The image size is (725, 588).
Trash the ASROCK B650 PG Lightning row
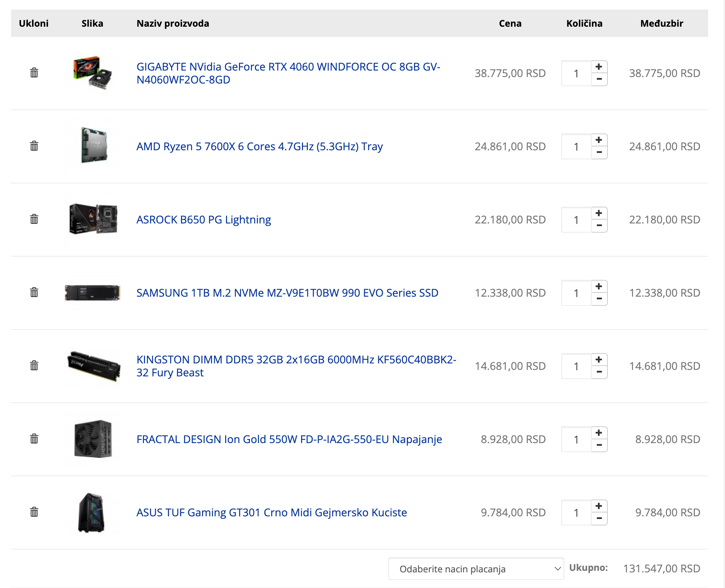point(34,219)
